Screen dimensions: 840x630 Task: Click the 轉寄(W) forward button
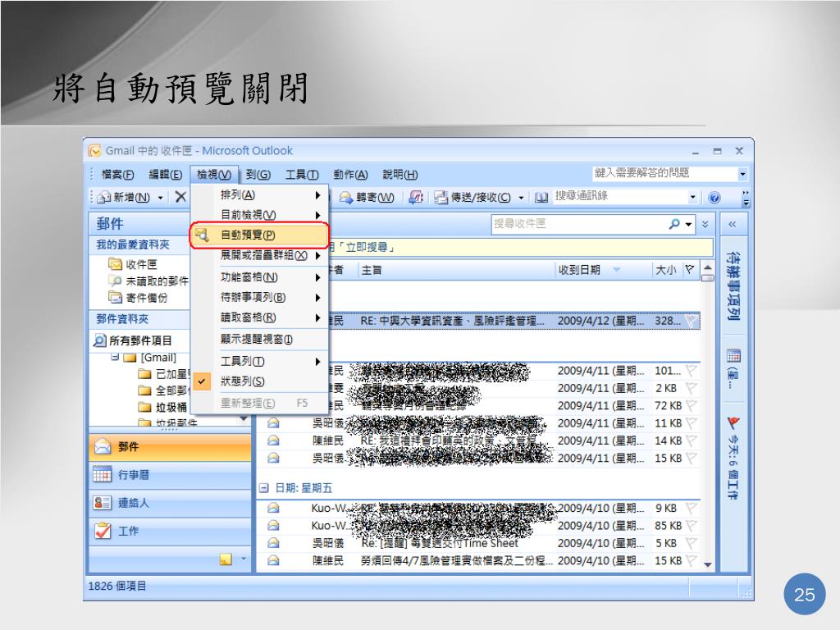click(x=367, y=198)
